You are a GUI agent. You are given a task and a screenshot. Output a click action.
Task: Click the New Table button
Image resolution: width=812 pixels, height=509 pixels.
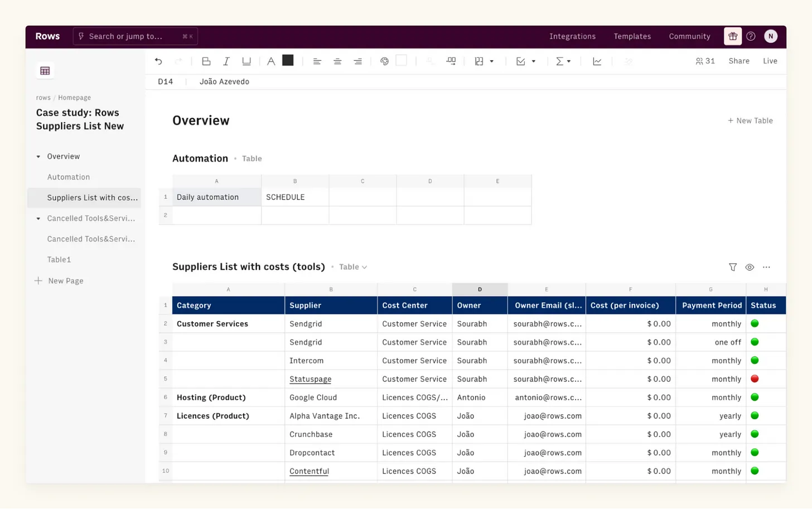[750, 120]
